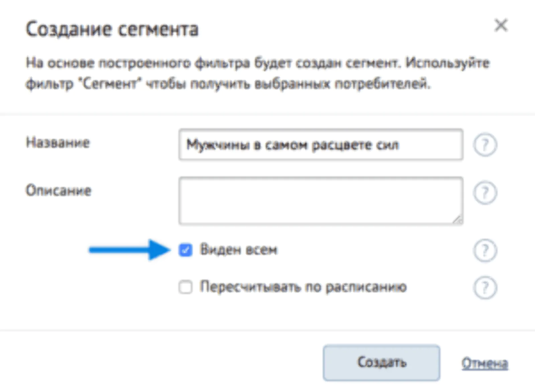Click the segment filter description paragraph
The width and height of the screenshot is (535, 392).
(x=258, y=73)
